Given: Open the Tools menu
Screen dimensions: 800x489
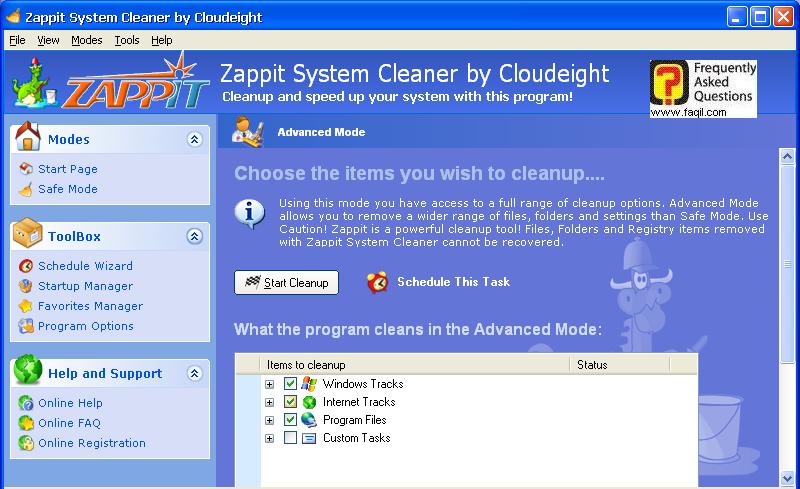Looking at the screenshot, I should [127, 40].
